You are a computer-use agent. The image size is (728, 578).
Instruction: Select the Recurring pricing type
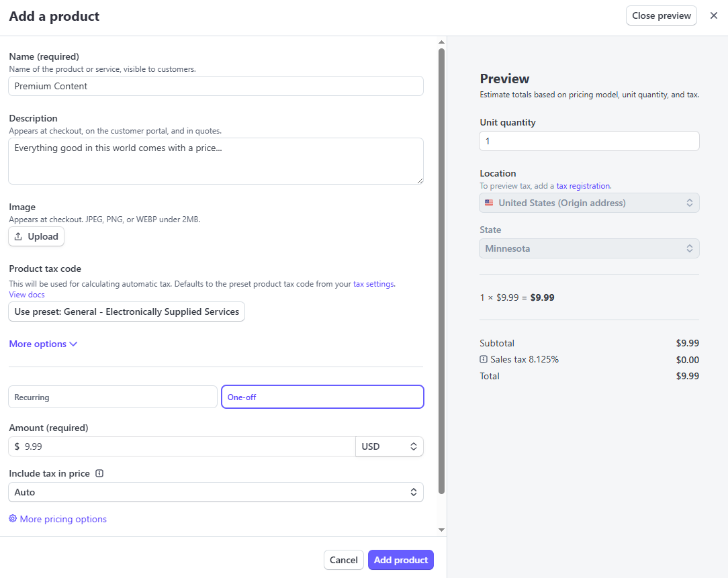pos(113,397)
